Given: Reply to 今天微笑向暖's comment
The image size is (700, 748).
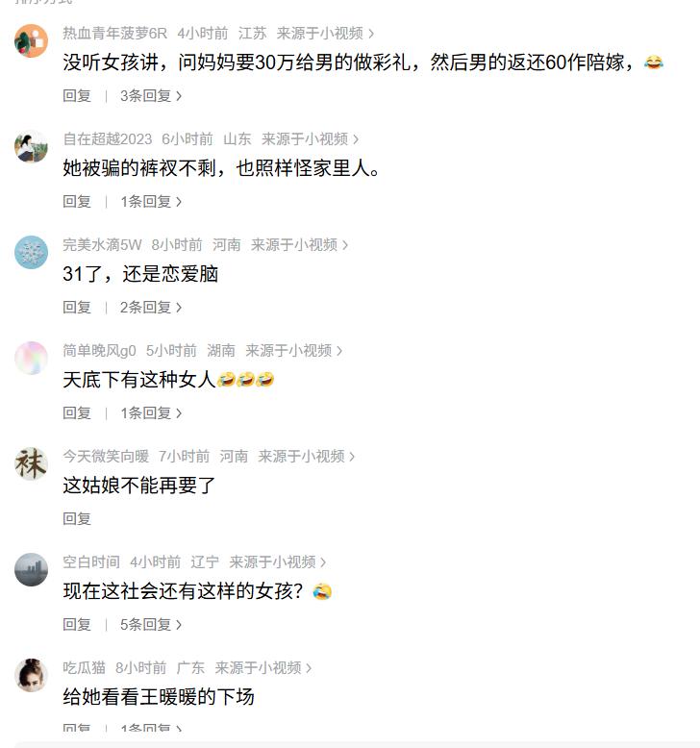Looking at the screenshot, I should pyautogui.click(x=77, y=519).
